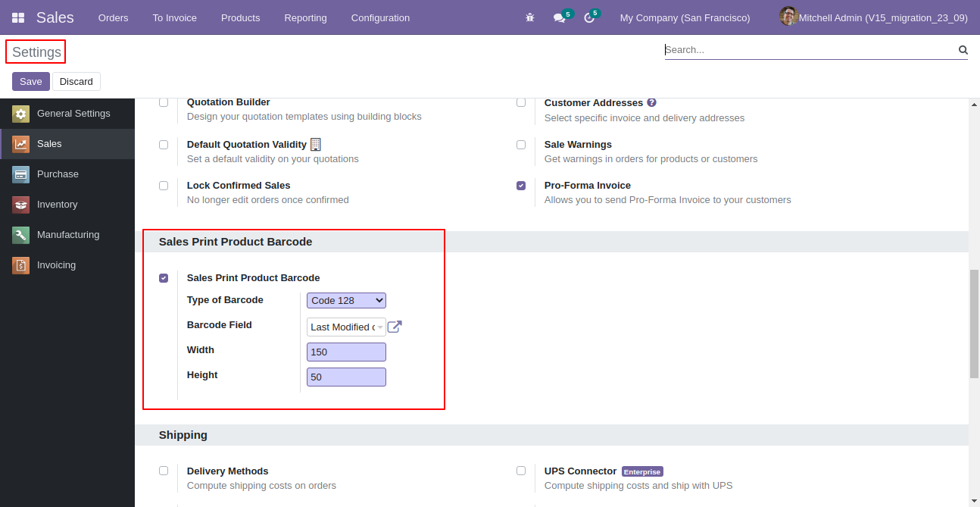Click the Purchase card sidebar icon
The width and height of the screenshot is (980, 507).
tap(21, 174)
